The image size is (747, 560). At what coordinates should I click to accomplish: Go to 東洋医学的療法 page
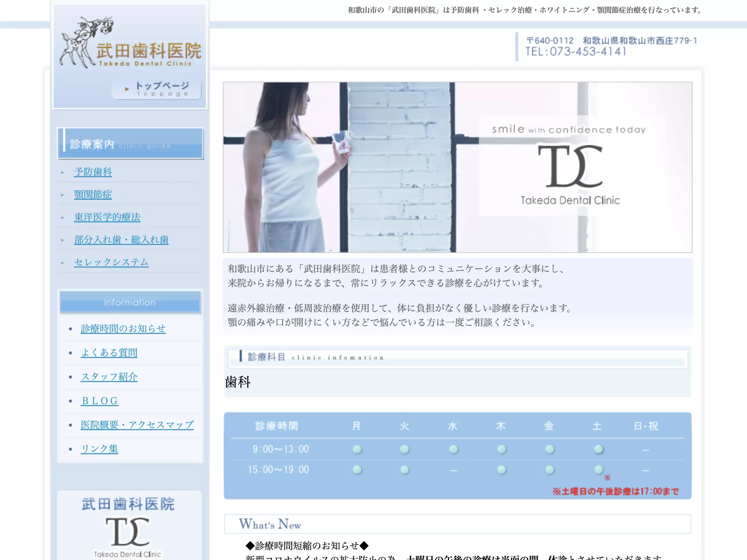click(107, 217)
